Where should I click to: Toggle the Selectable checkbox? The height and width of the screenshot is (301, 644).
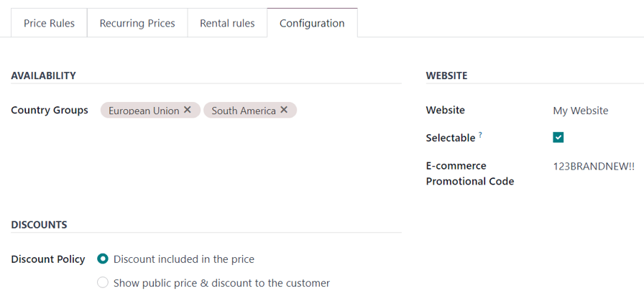point(558,137)
